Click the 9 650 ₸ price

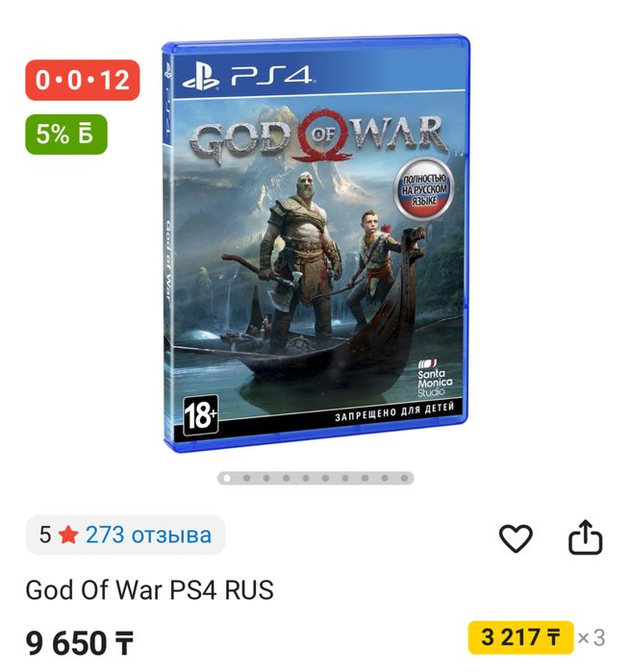80,643
